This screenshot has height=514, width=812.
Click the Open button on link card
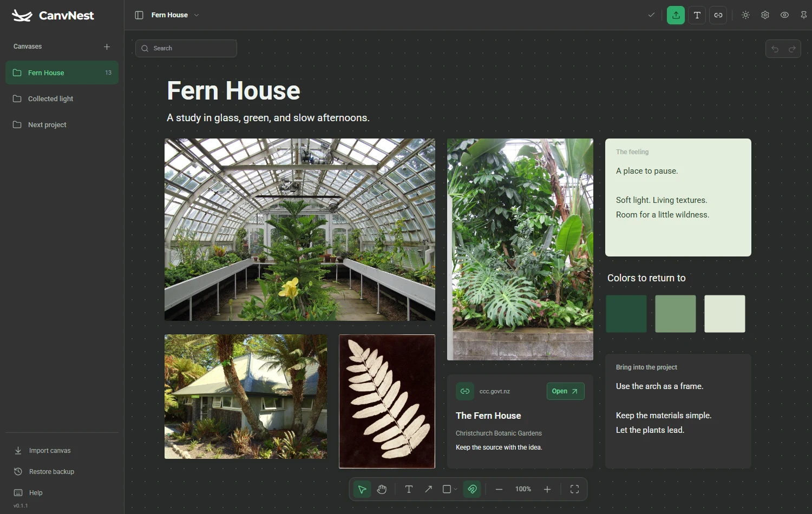565,391
